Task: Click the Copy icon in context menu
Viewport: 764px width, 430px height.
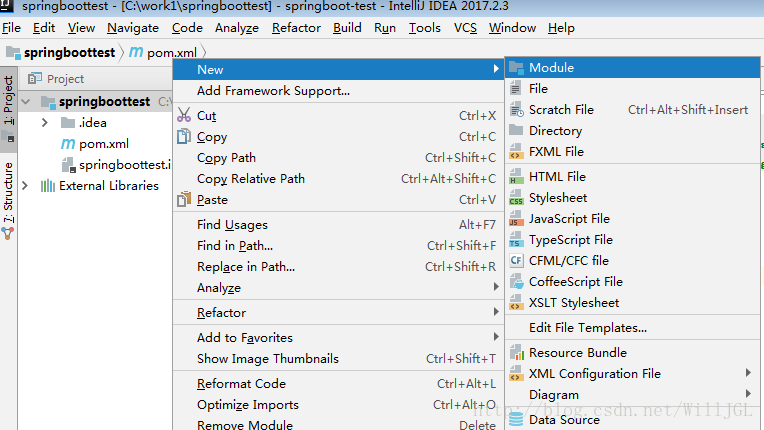Action: click(183, 137)
